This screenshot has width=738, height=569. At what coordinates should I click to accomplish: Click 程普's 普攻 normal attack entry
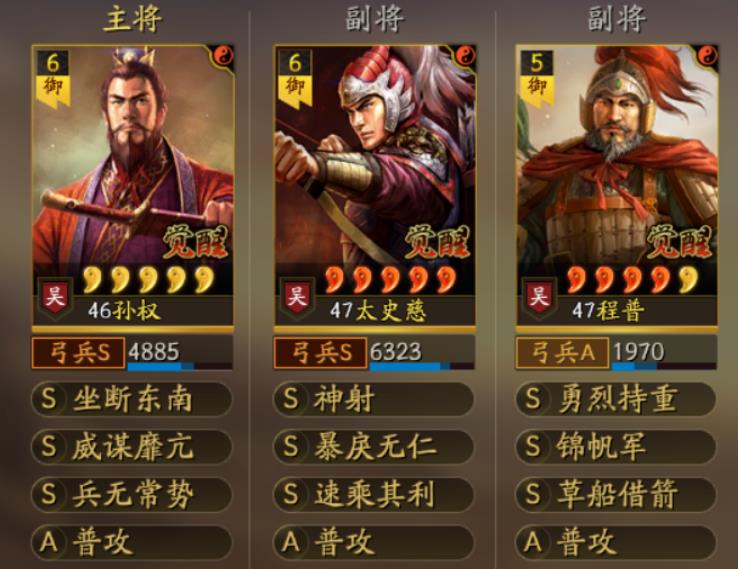pyautogui.click(x=616, y=542)
